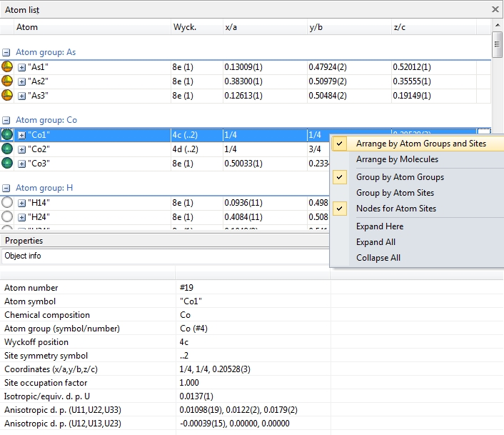Screen dimensions: 504x435
Task: Choose Arrange by Molecules from menu
Action: pyautogui.click(x=397, y=159)
